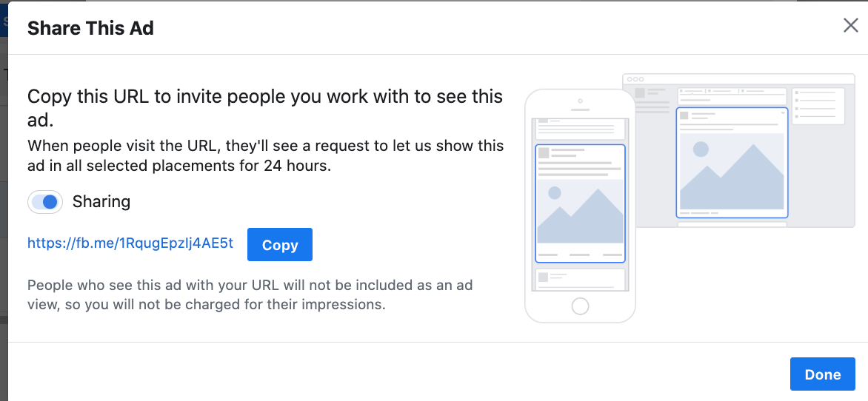Click the impressions charge disclaimer text
This screenshot has height=401, width=868.
(x=250, y=294)
